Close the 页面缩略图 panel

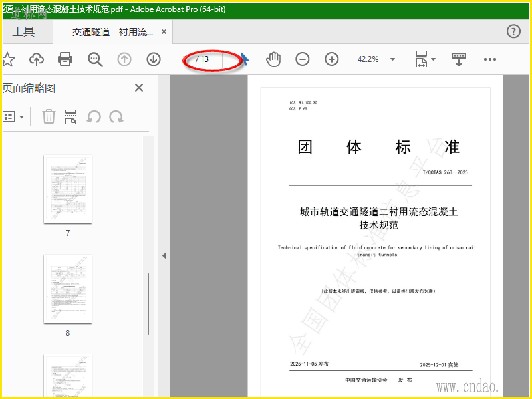click(139, 88)
